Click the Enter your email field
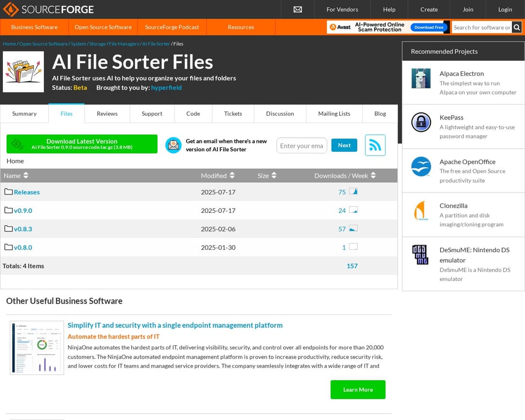Viewport: 525px width, 420px height. click(x=302, y=146)
